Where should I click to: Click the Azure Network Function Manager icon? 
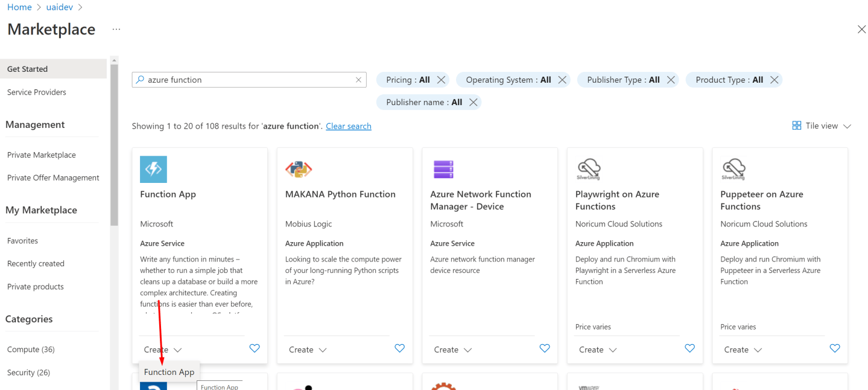(x=443, y=169)
